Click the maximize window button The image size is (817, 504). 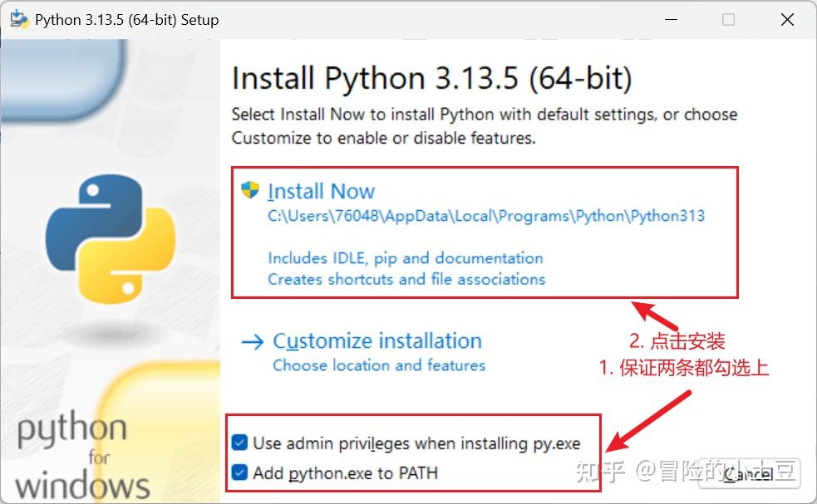[x=728, y=18]
